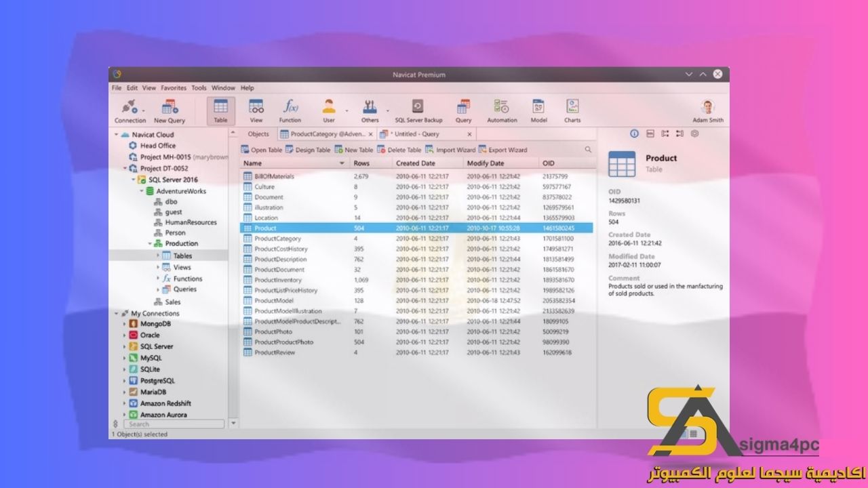Launch the Import Wizard
The image size is (868, 488).
click(450, 150)
